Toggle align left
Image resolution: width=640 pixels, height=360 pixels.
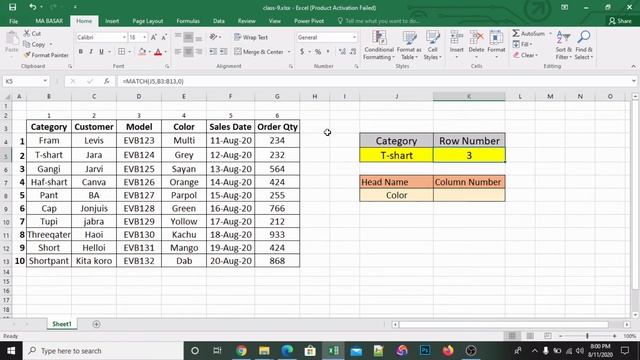tap(178, 52)
